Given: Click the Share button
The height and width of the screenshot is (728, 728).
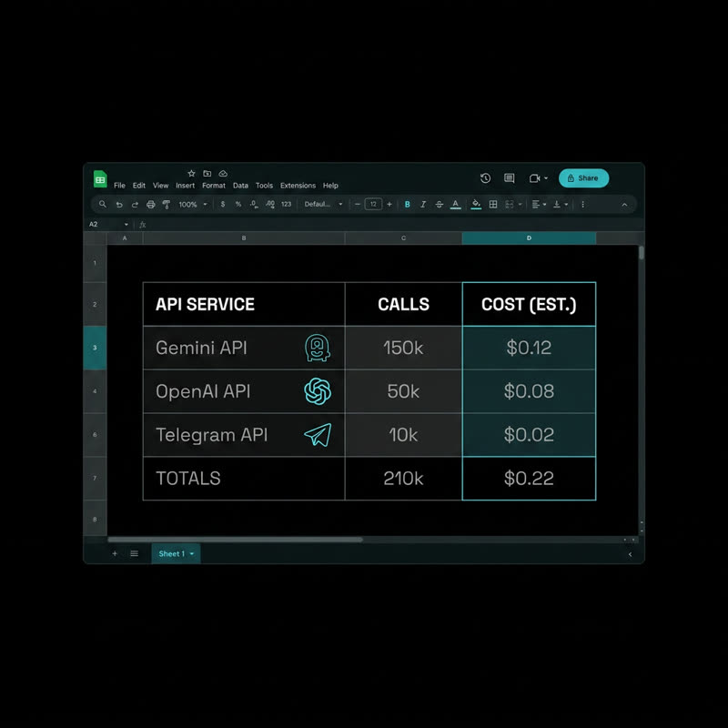Looking at the screenshot, I should tap(583, 178).
